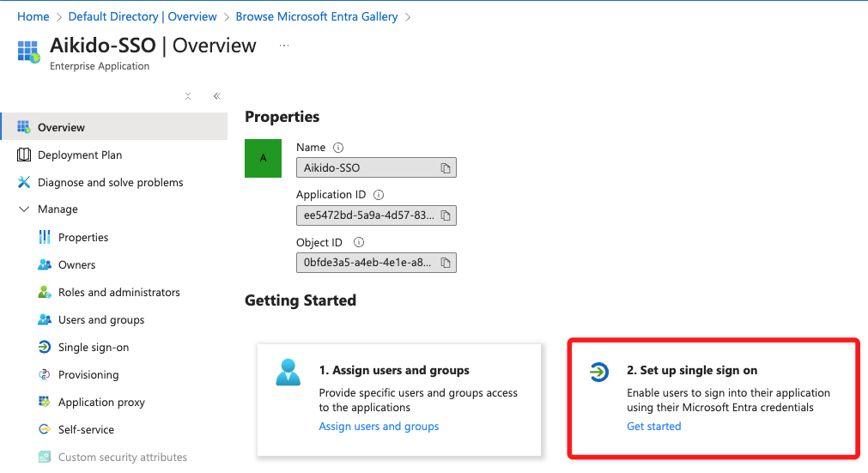Viewport: 868px width, 473px height.
Task: Click Get started link for single sign on
Action: (x=653, y=427)
